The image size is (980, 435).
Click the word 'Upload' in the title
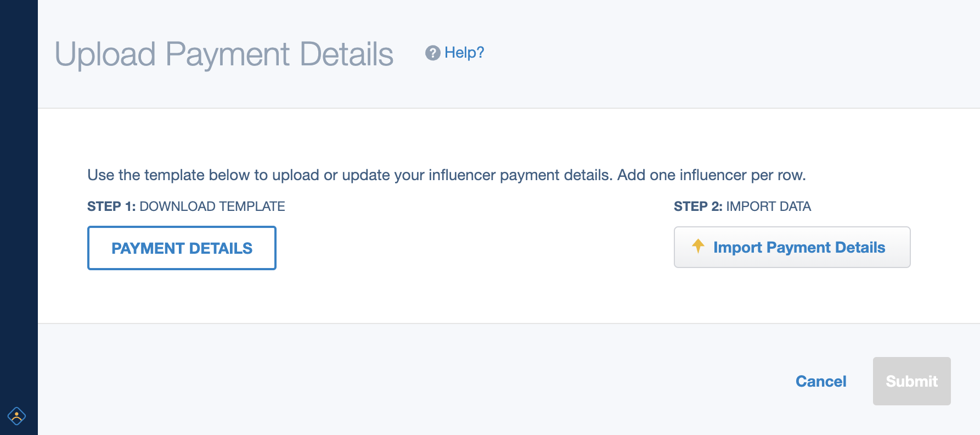pyautogui.click(x=105, y=54)
